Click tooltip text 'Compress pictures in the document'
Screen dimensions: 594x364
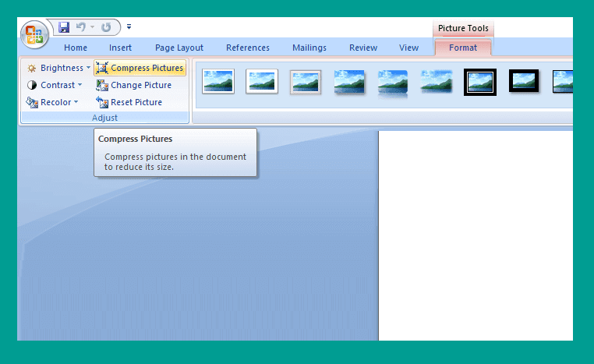click(175, 157)
